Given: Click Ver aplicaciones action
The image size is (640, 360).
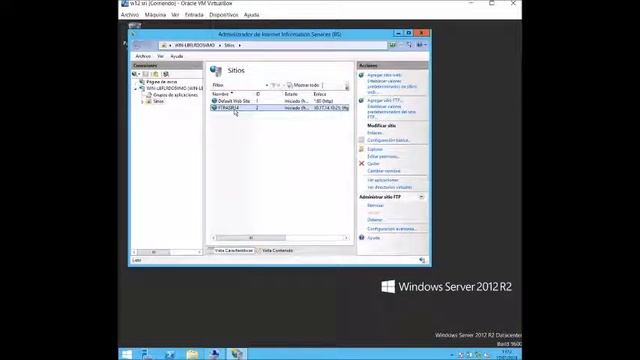Looking at the screenshot, I should [x=382, y=180].
